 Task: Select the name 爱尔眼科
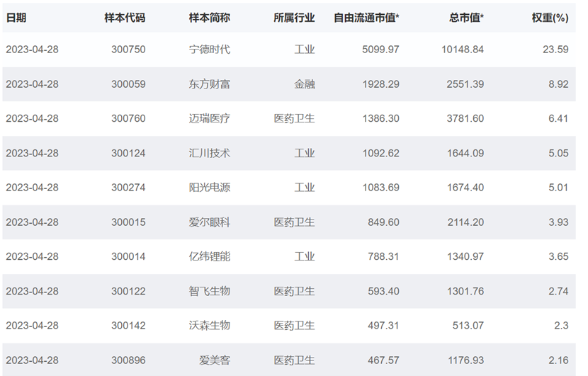point(209,222)
